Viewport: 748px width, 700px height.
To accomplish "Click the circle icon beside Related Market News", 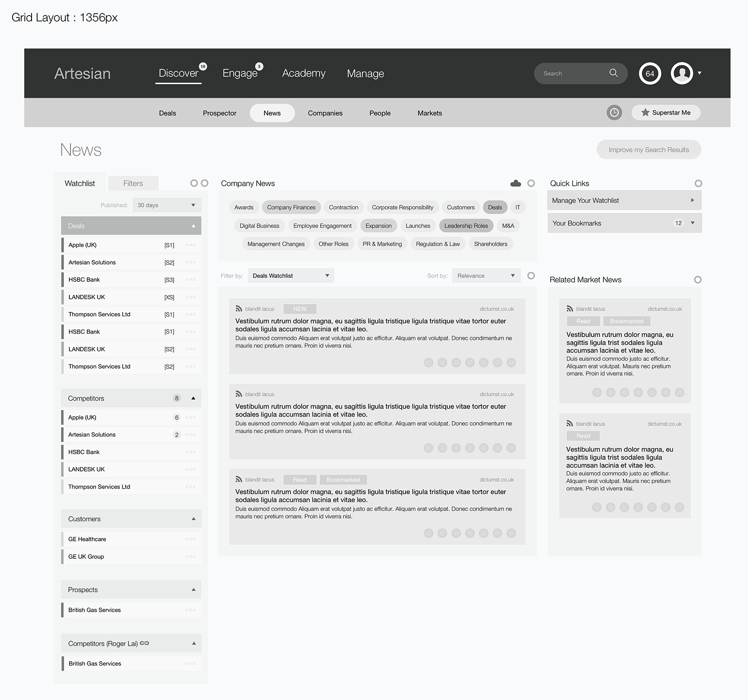I will pos(698,280).
